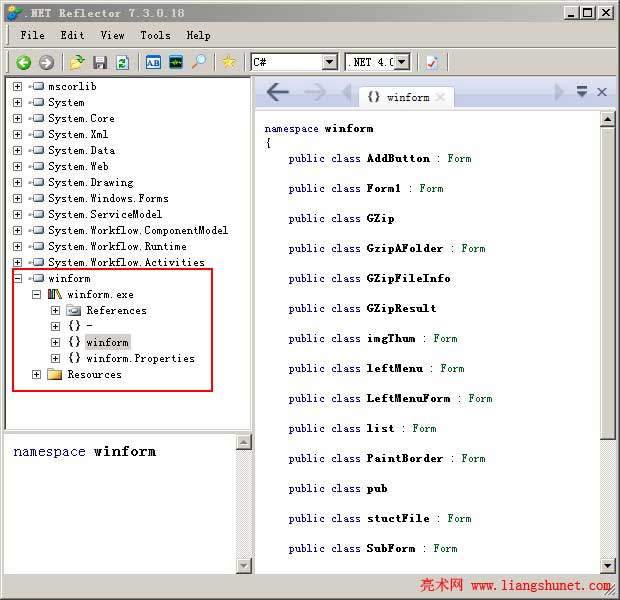Expand the System.Core node

(17, 118)
